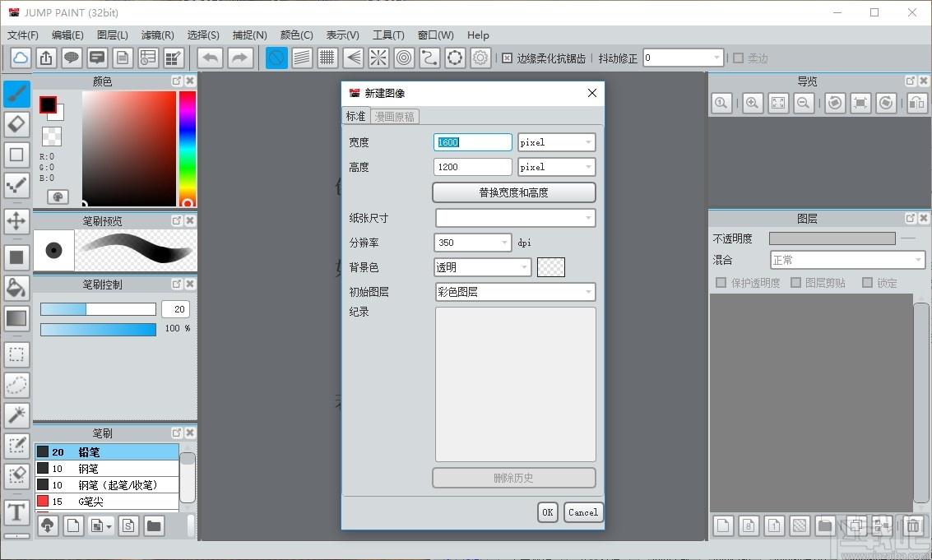The height and width of the screenshot is (560, 932).
Task: Enable radial snap guide
Action: tap(378, 58)
